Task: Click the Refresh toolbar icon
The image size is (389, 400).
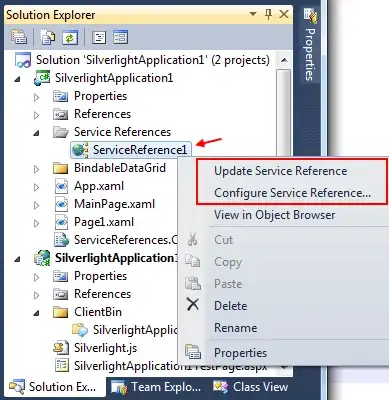Action: tap(69, 37)
